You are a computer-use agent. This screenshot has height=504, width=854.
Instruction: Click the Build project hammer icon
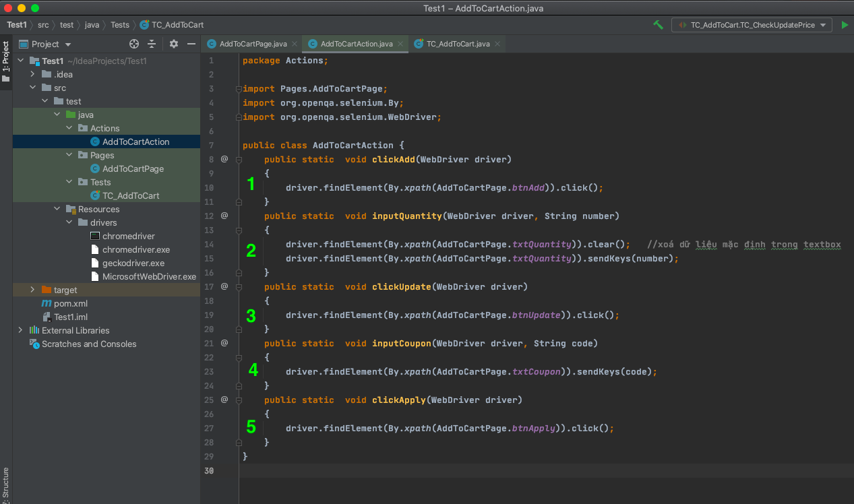coord(659,25)
